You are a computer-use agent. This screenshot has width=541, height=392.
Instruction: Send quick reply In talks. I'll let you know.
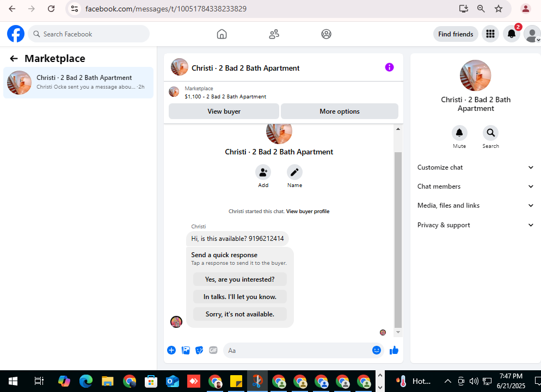pos(240,297)
